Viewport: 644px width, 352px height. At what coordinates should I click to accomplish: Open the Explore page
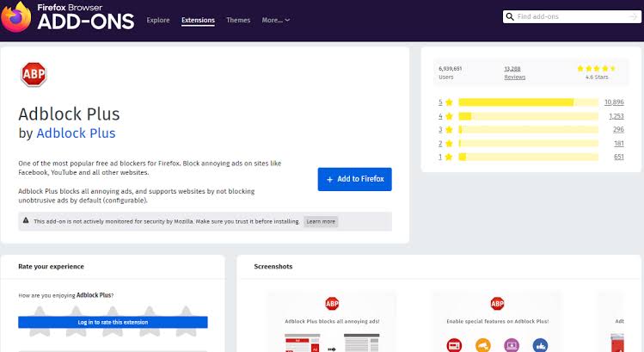[158, 20]
